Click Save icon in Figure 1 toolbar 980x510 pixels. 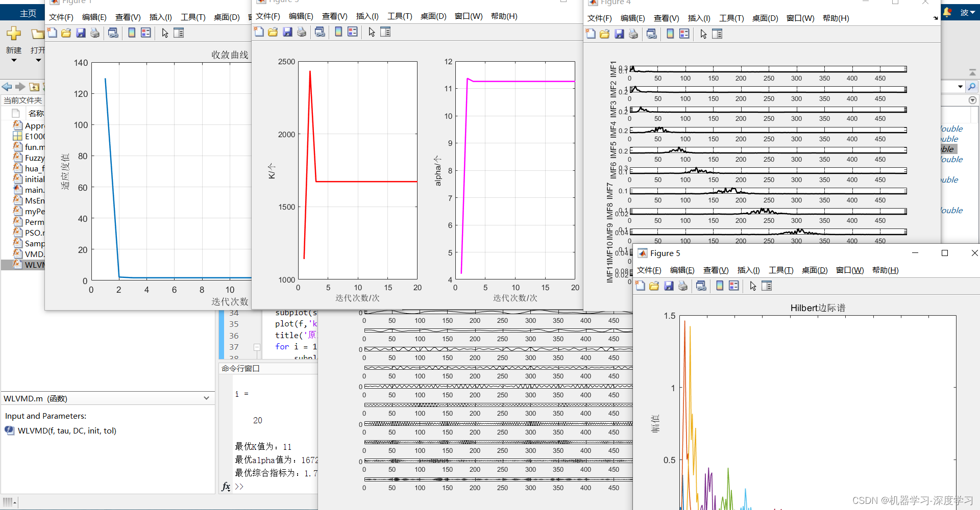tap(81, 33)
